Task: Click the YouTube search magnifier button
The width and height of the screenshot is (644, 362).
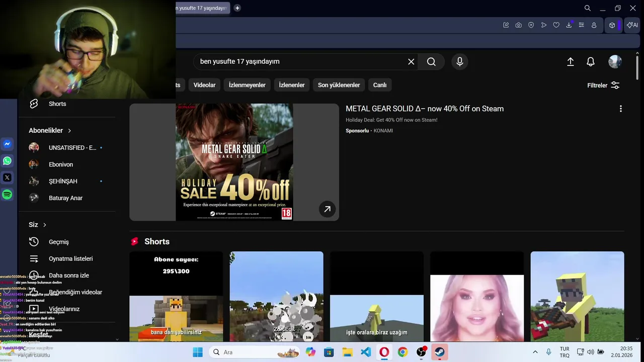Action: (x=431, y=61)
